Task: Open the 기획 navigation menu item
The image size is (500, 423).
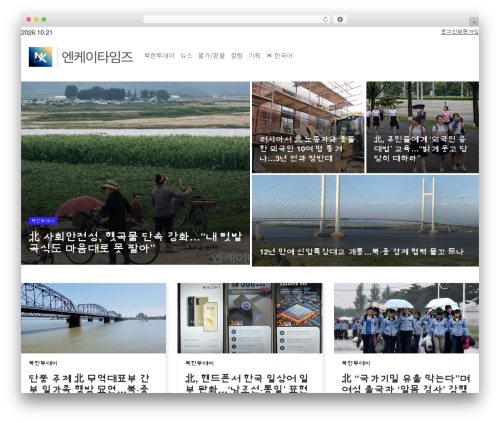Action: click(254, 56)
